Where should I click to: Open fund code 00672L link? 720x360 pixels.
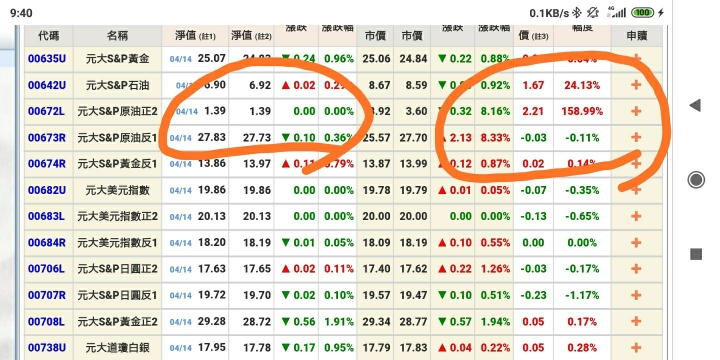[x=46, y=111]
